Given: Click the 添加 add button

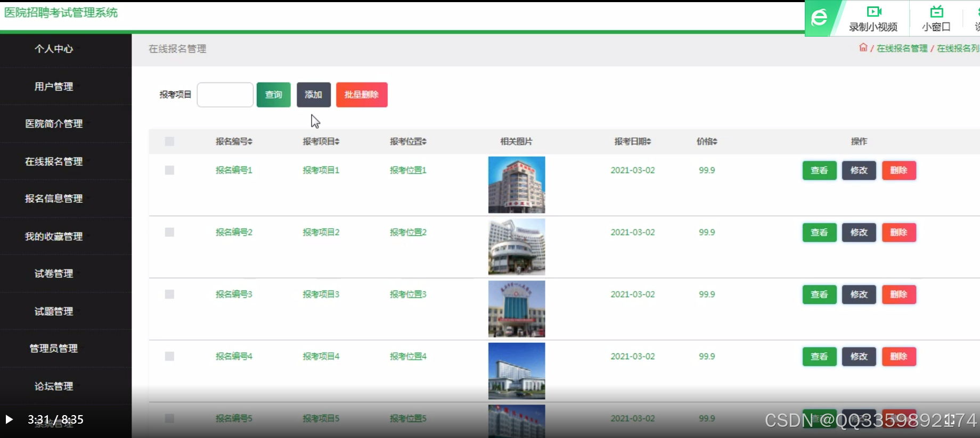Looking at the screenshot, I should 314,95.
